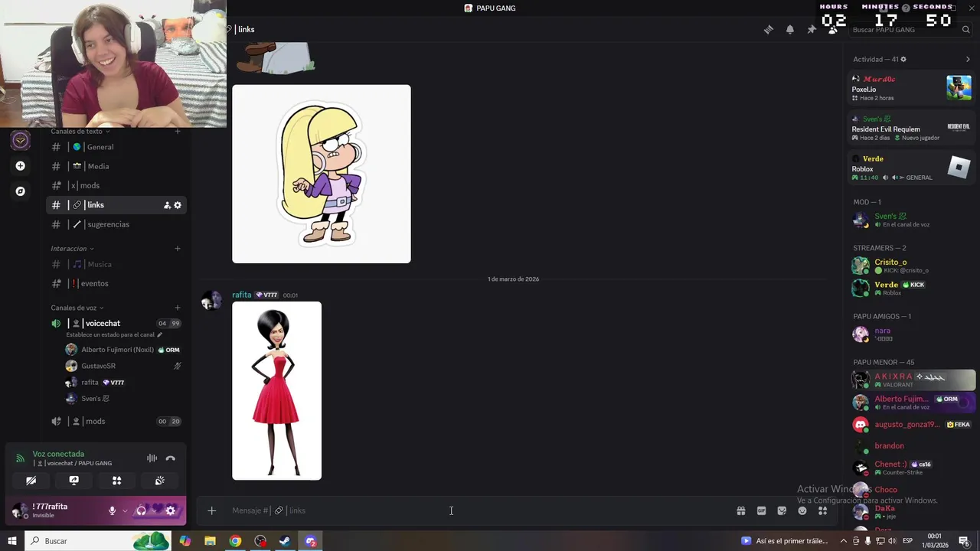Open the x mods text channel
Image resolution: width=980 pixels, height=551 pixels.
pyautogui.click(x=116, y=185)
